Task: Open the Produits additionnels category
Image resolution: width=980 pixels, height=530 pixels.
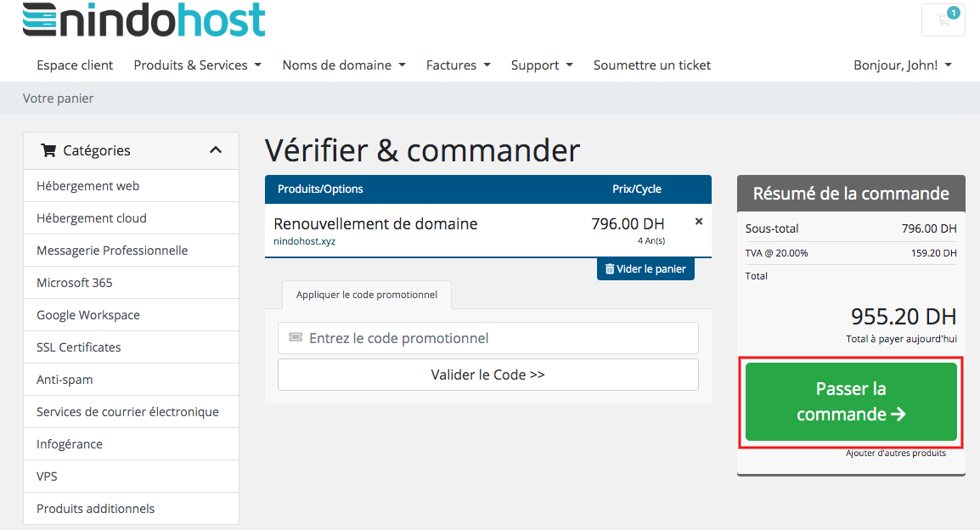Action: (x=132, y=509)
